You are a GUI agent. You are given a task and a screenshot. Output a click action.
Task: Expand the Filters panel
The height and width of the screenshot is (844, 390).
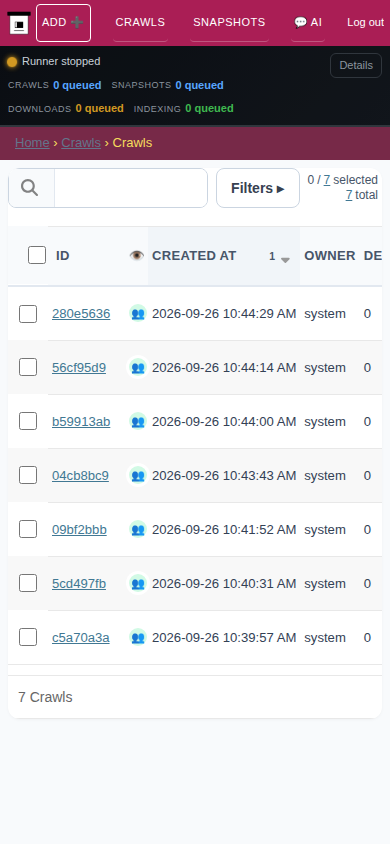pos(258,188)
